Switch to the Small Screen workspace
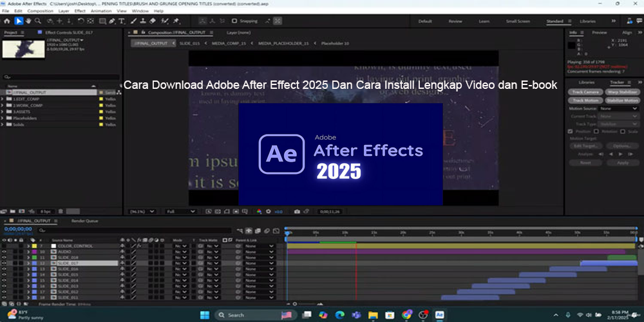This screenshot has width=644, height=322. coord(518,21)
